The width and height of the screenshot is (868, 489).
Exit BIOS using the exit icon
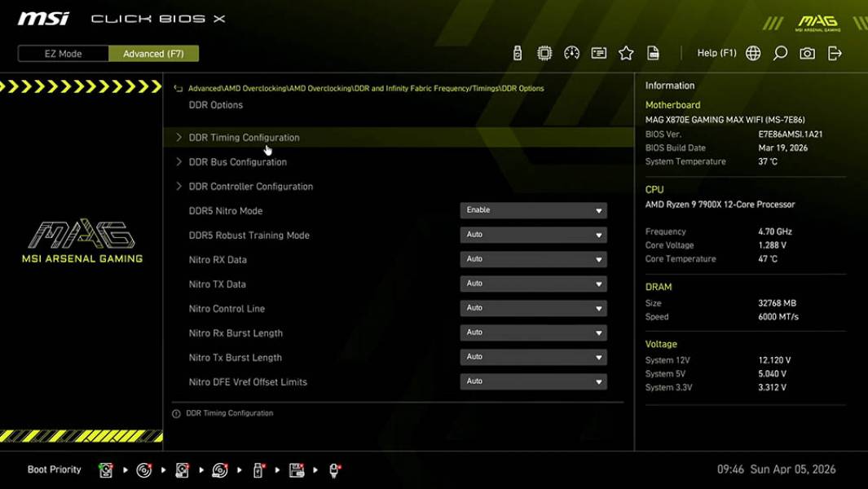834,52
